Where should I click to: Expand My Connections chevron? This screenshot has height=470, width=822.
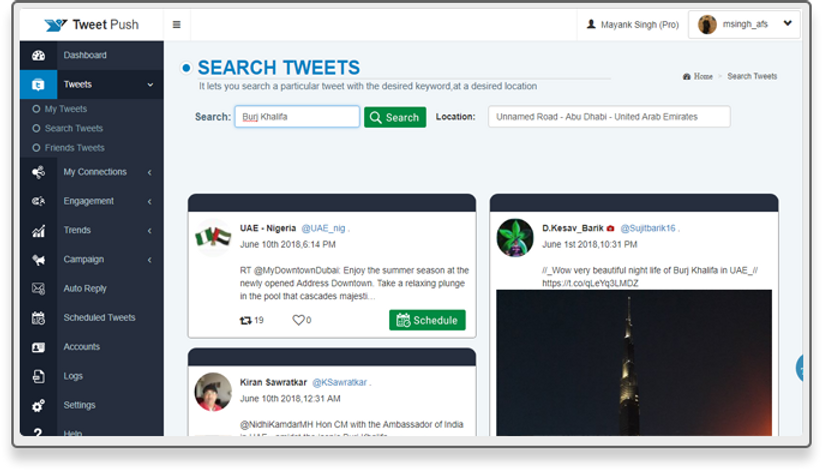pos(150,172)
